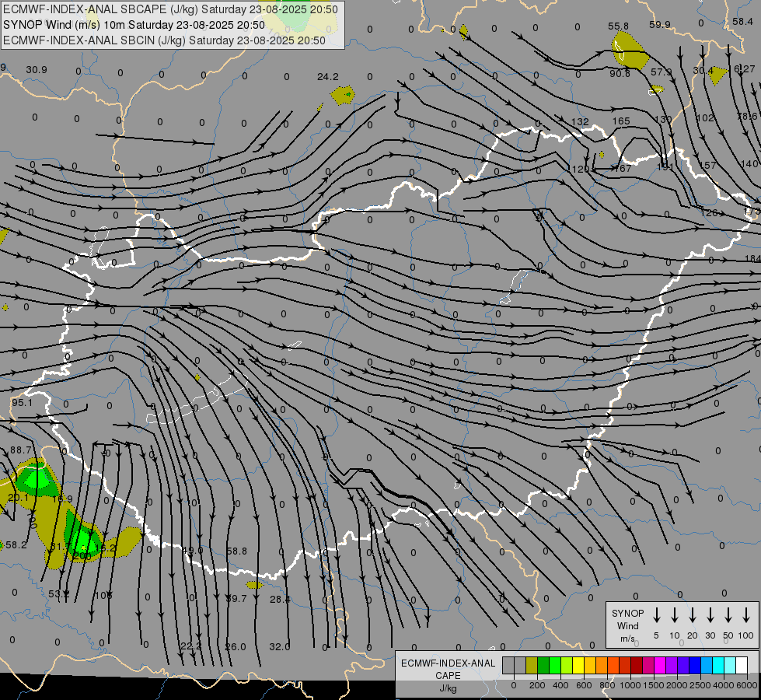The width and height of the screenshot is (761, 700).
Task: Select the 55.8 value on the map
Action: click(x=618, y=26)
